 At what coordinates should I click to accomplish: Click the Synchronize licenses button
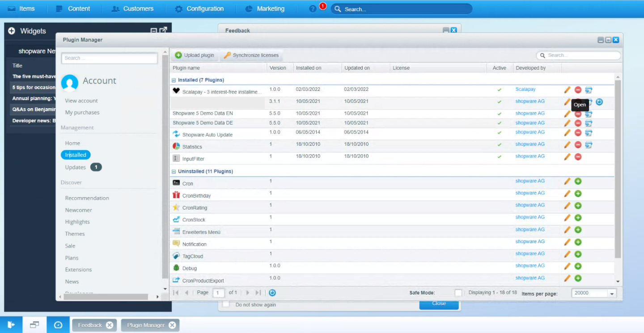pos(251,55)
